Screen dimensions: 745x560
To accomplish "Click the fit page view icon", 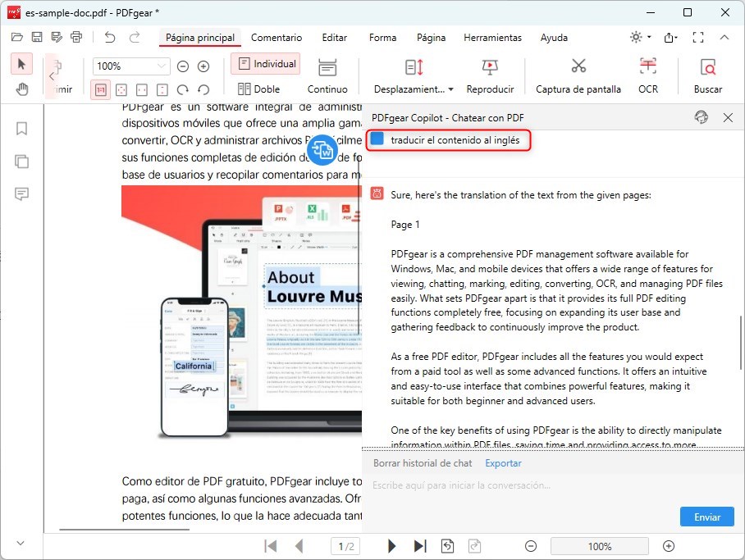I will pos(121,89).
